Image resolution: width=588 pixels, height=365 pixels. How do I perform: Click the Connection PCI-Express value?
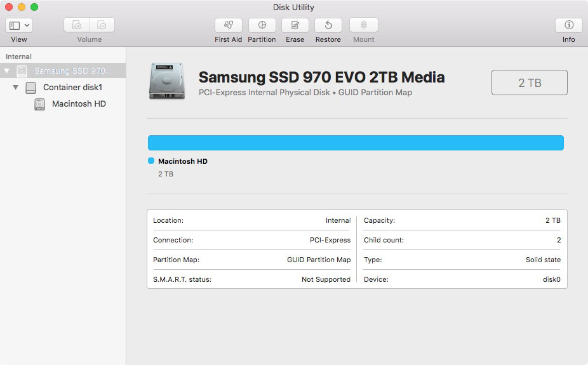click(330, 240)
